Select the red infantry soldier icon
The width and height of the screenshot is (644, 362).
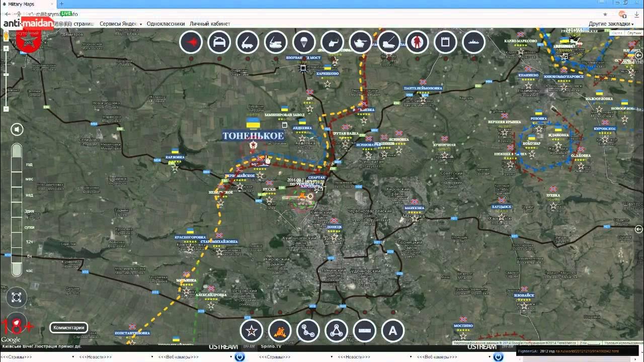point(416,43)
